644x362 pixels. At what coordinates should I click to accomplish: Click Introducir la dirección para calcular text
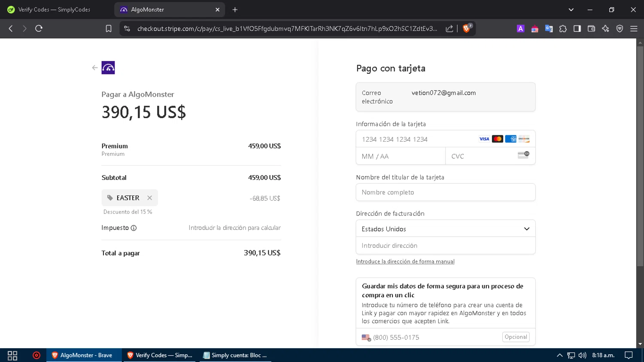click(x=234, y=228)
